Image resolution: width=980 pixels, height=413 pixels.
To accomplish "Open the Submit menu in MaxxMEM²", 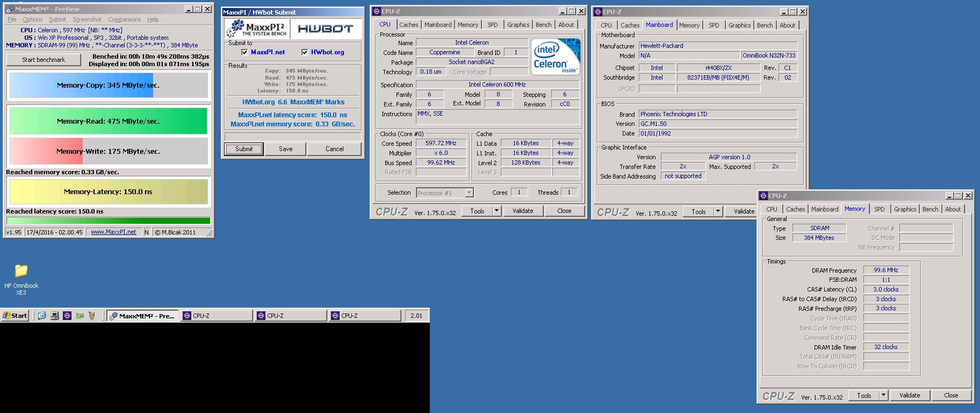I will [57, 19].
